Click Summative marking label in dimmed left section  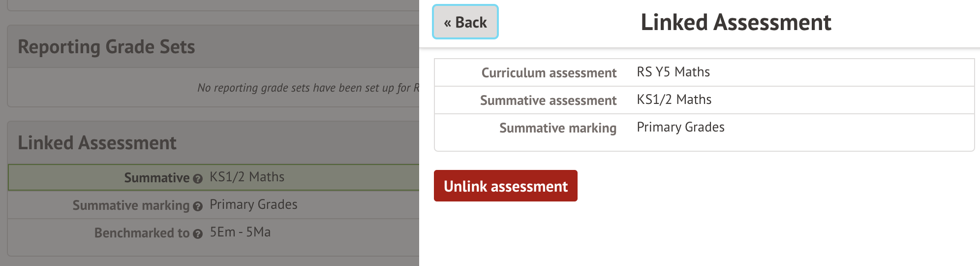131,205
